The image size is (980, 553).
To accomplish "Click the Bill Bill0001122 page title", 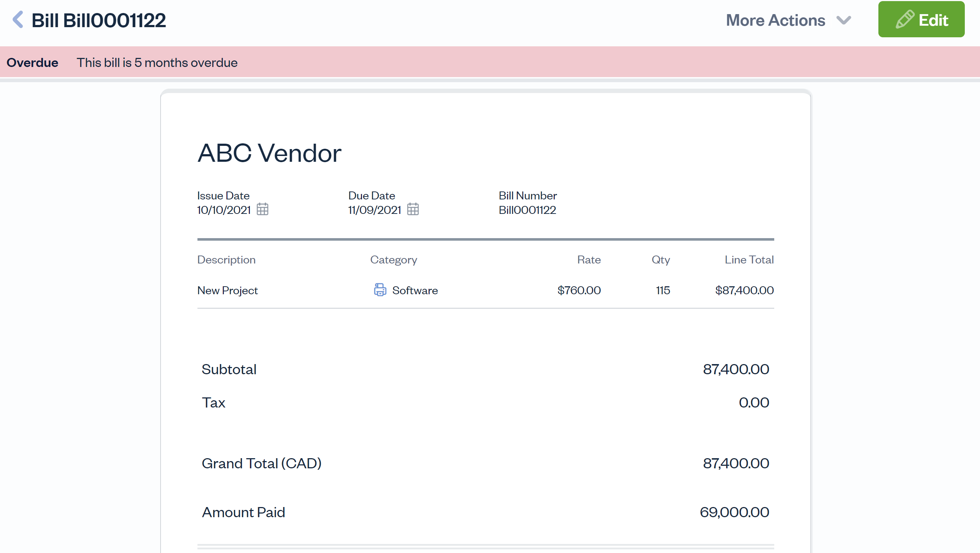I will pyautogui.click(x=98, y=20).
